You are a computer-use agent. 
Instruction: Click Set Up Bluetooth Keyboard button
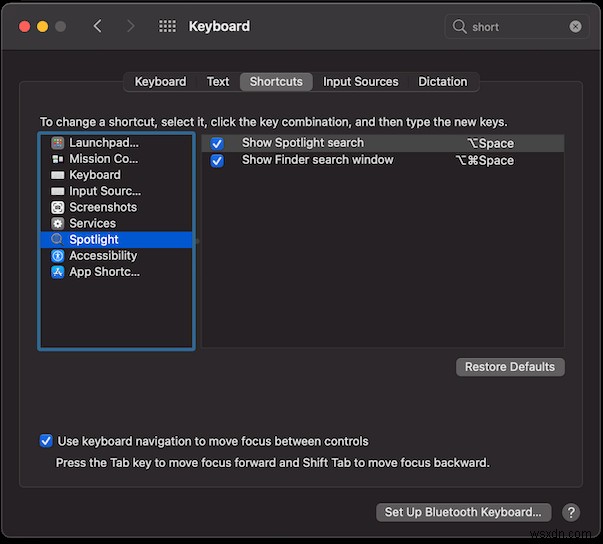tap(463, 512)
